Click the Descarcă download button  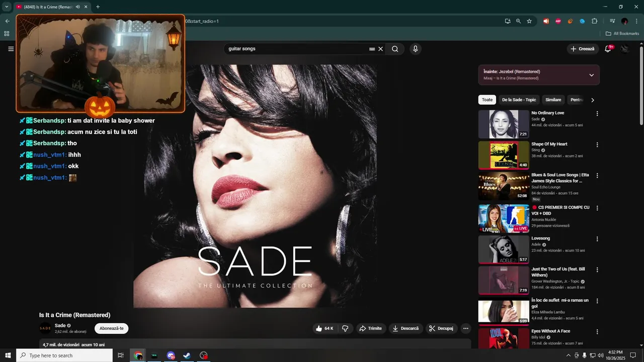click(406, 328)
